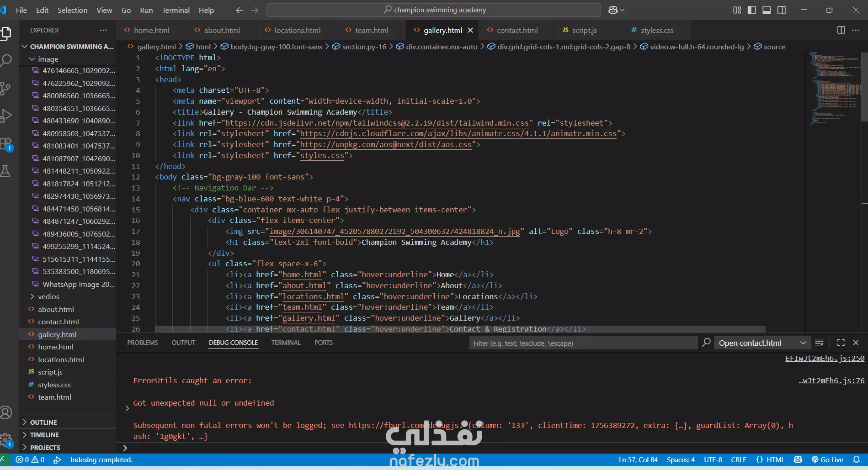Open the Source Control view
This screenshot has width=868, height=470.
[x=6, y=88]
